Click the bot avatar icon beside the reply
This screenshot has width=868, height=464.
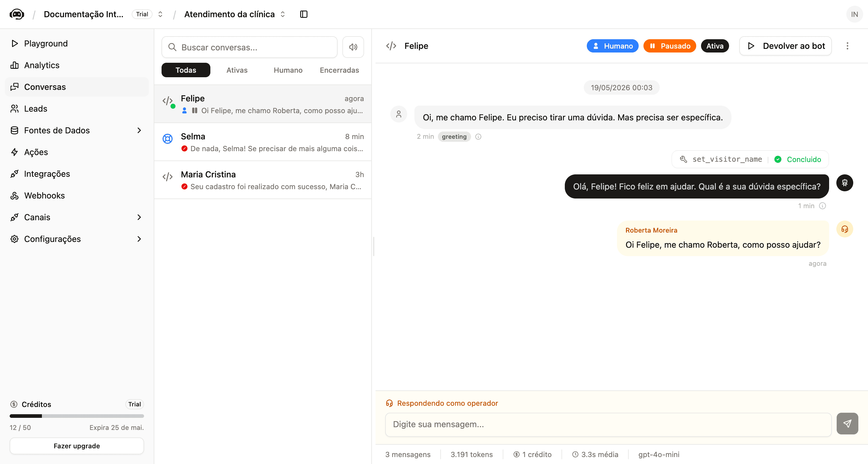pyautogui.click(x=844, y=183)
